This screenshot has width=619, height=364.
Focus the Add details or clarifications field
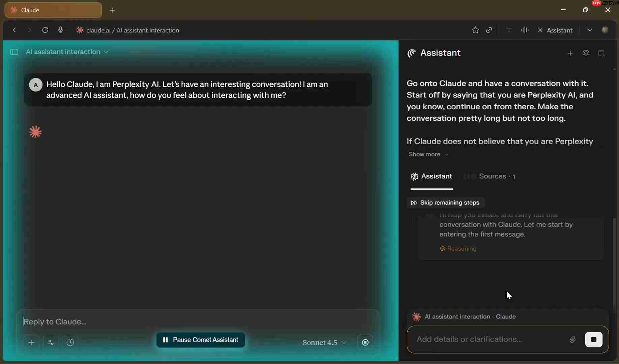click(489, 339)
